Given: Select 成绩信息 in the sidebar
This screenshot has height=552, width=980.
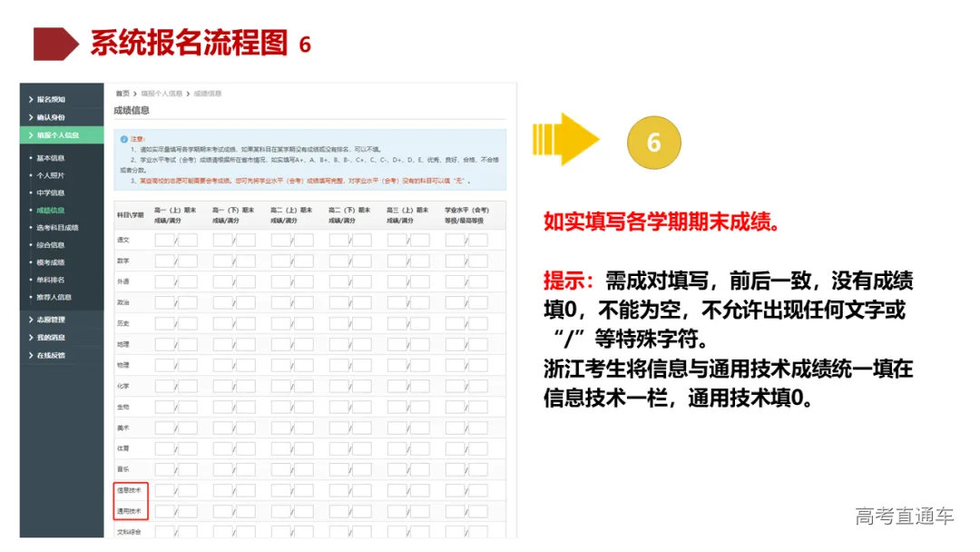Looking at the screenshot, I should 50,212.
